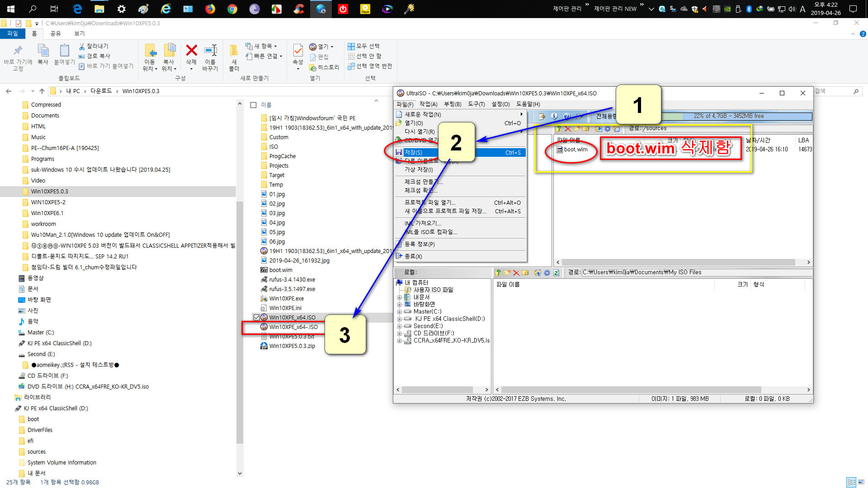Screen dimensions: 868x488
Task: Select Win10XPE5.0.3.zip in the file list
Action: [x=288, y=346]
